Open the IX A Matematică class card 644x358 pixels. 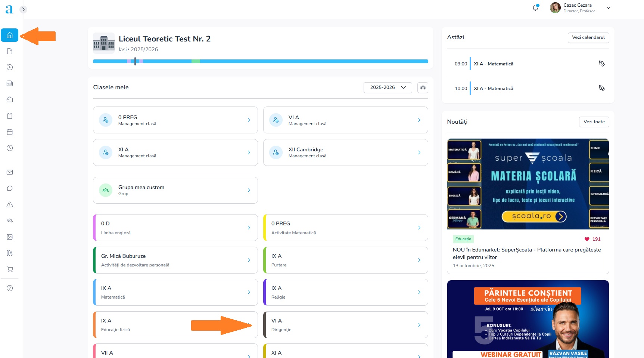pyautogui.click(x=175, y=292)
